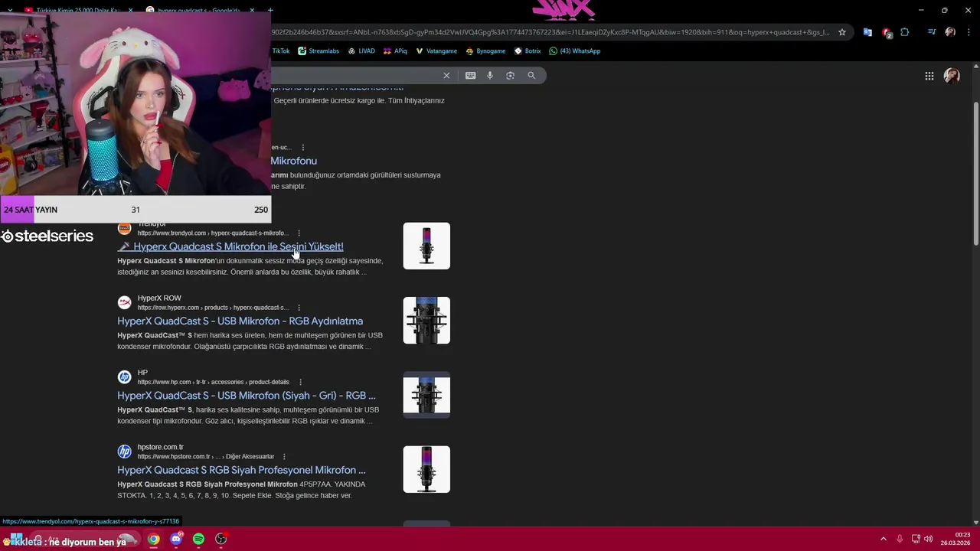
Task: Close the hyperx quadcast s tab
Action: pos(252,11)
